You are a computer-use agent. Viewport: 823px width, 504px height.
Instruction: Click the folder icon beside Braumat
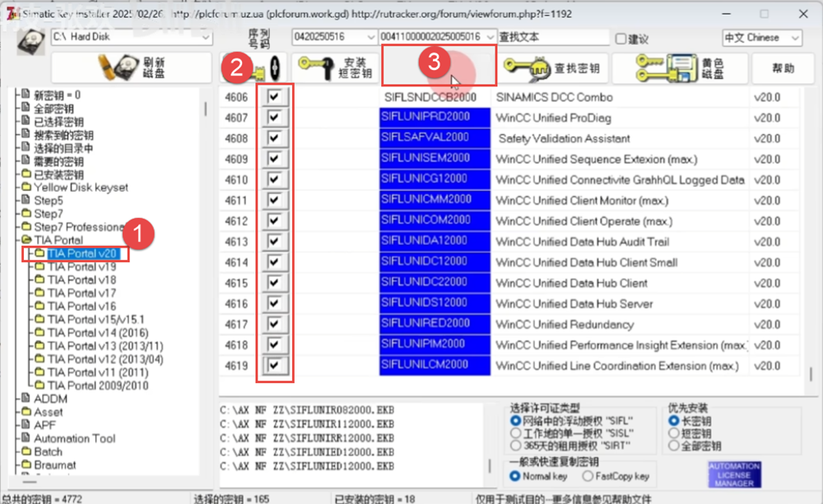(26, 465)
